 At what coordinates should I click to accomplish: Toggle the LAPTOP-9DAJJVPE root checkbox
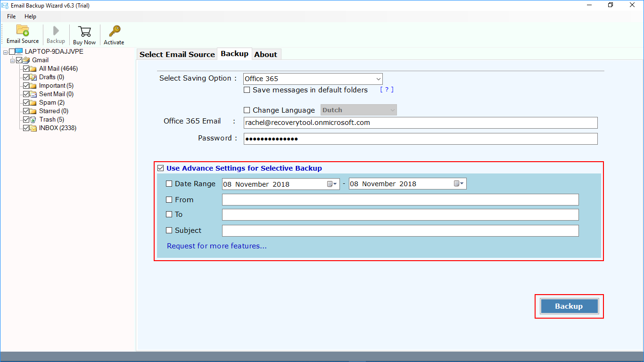[x=12, y=51]
